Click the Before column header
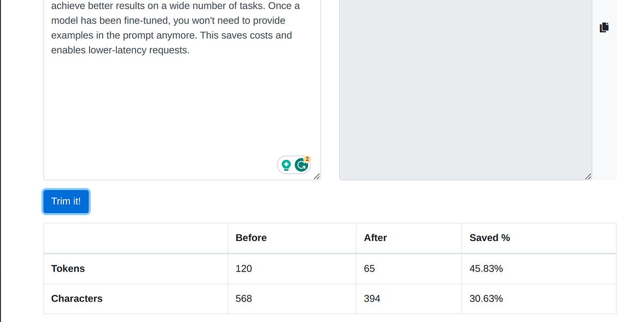The height and width of the screenshot is (322, 644). pyautogui.click(x=251, y=238)
